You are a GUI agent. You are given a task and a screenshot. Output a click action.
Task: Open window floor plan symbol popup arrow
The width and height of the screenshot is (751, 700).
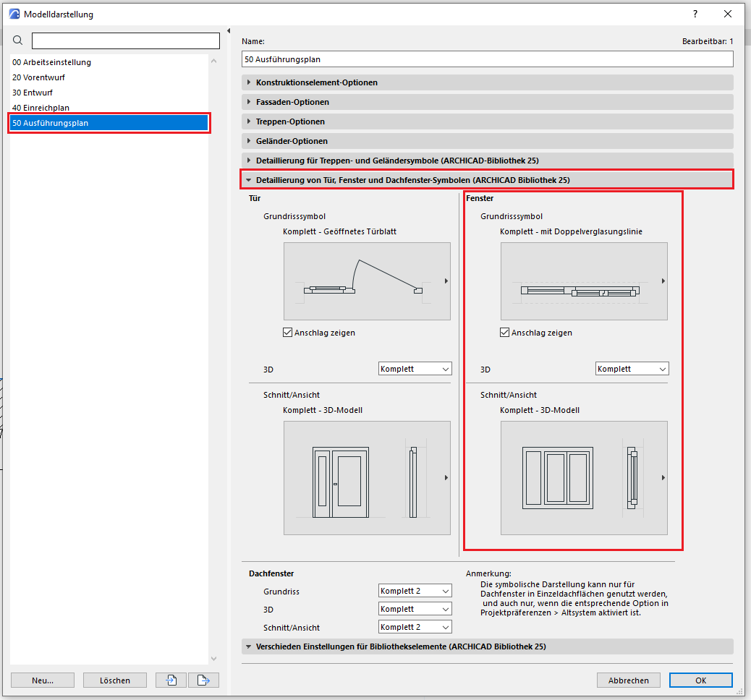tap(663, 281)
